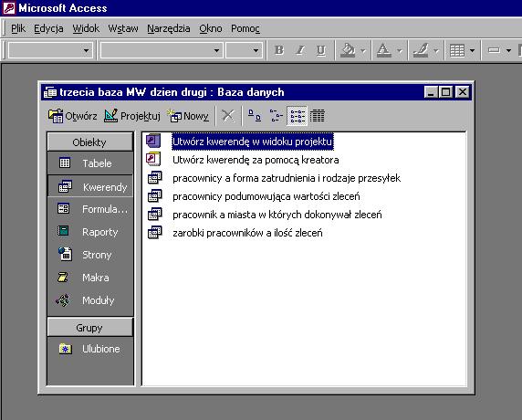
Task: Open the fill color dropdown arrow
Action: 363,50
